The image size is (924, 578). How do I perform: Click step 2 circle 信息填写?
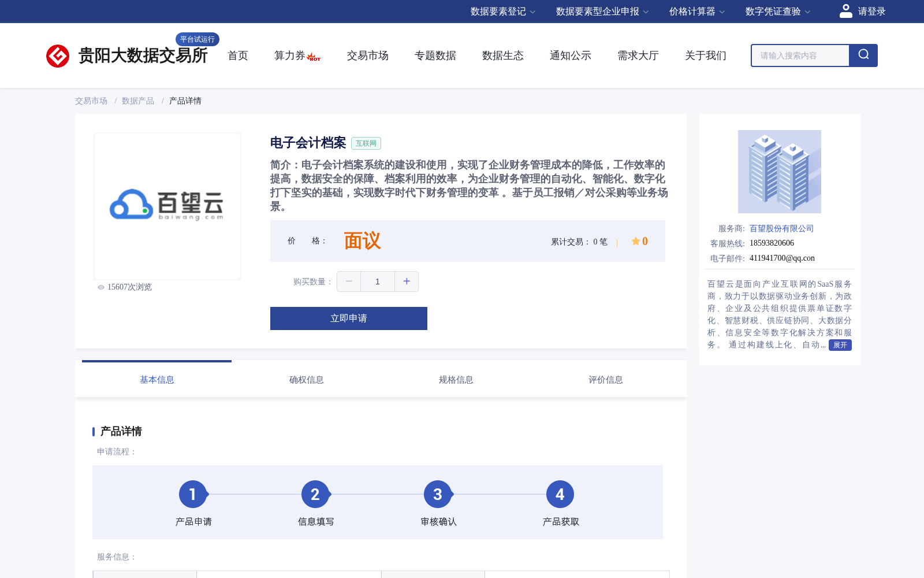(x=315, y=494)
